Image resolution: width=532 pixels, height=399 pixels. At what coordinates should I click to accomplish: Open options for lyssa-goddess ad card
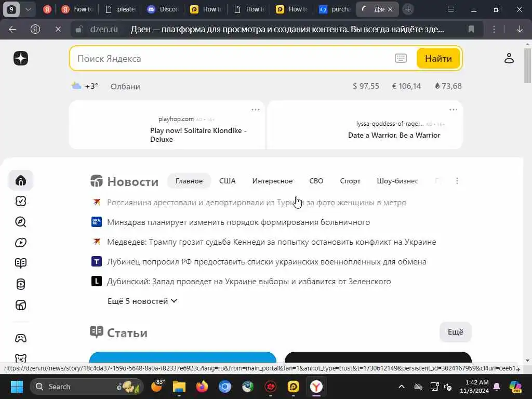[453, 110]
